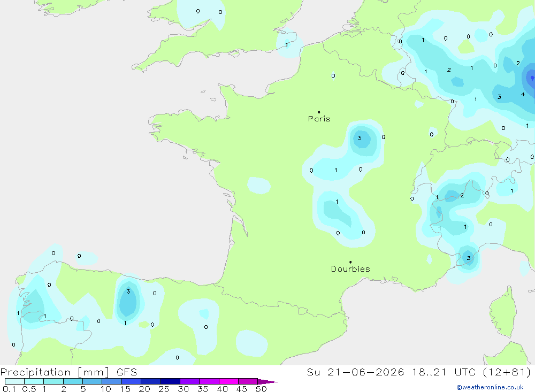Click the '4' precipitation value on the map
Image resolution: width=535 pixels, height=392 pixels.
coord(523,95)
